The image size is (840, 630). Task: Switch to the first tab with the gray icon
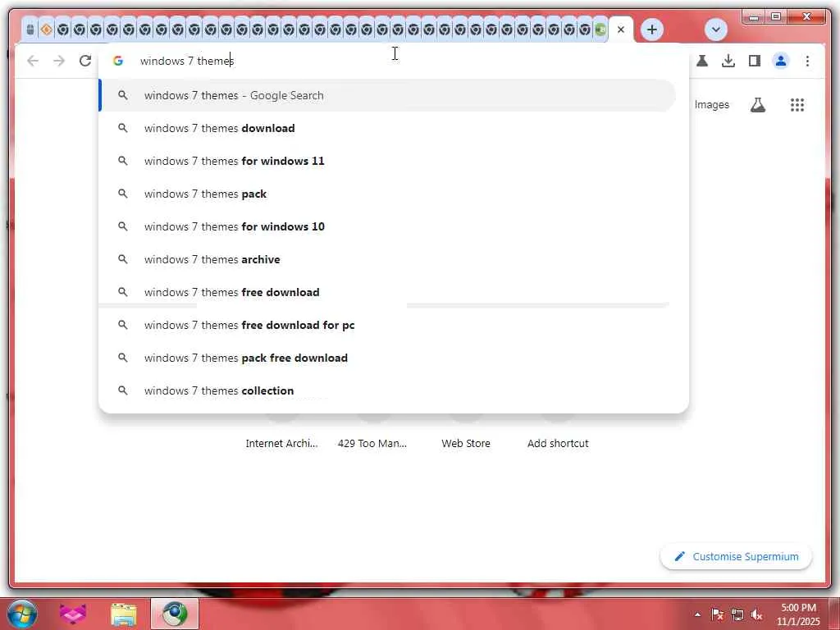pos(30,30)
